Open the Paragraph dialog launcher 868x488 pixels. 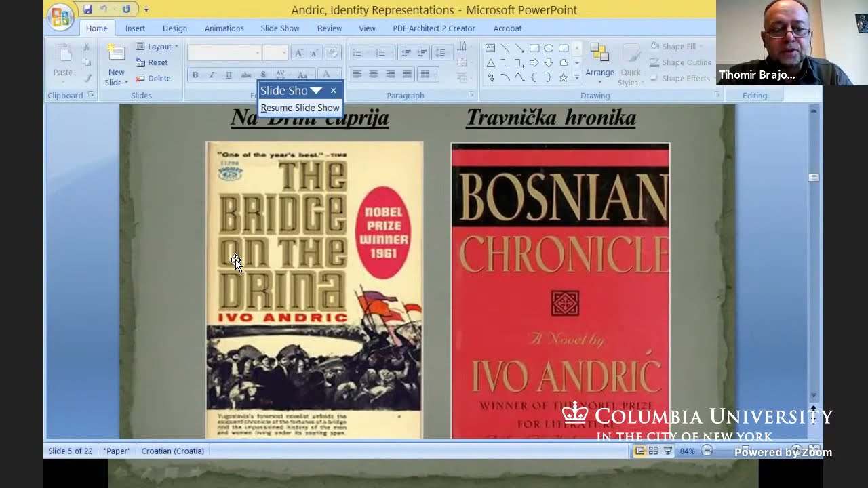coord(471,96)
